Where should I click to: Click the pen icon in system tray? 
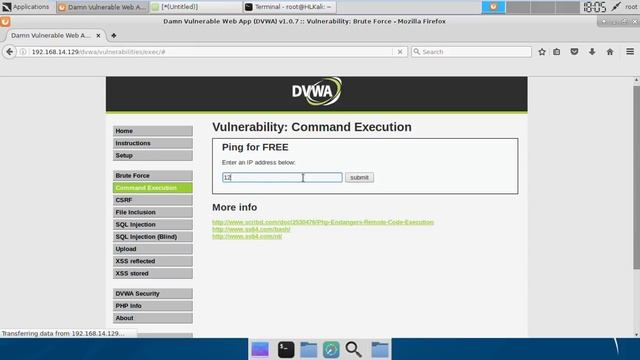(x=616, y=7)
